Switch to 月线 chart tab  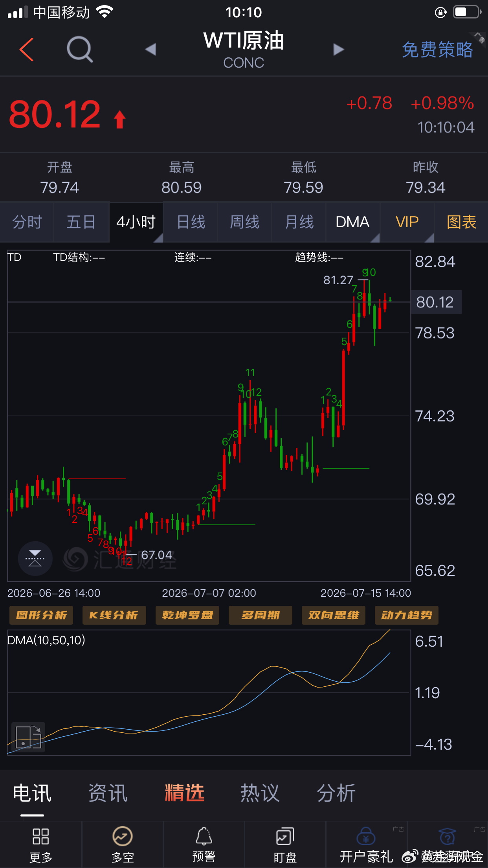[x=299, y=222]
